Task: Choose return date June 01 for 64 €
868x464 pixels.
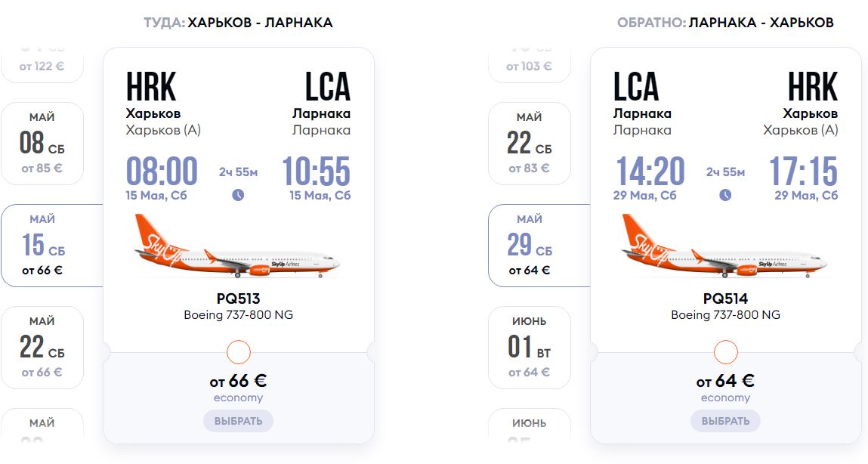Action: point(530,348)
